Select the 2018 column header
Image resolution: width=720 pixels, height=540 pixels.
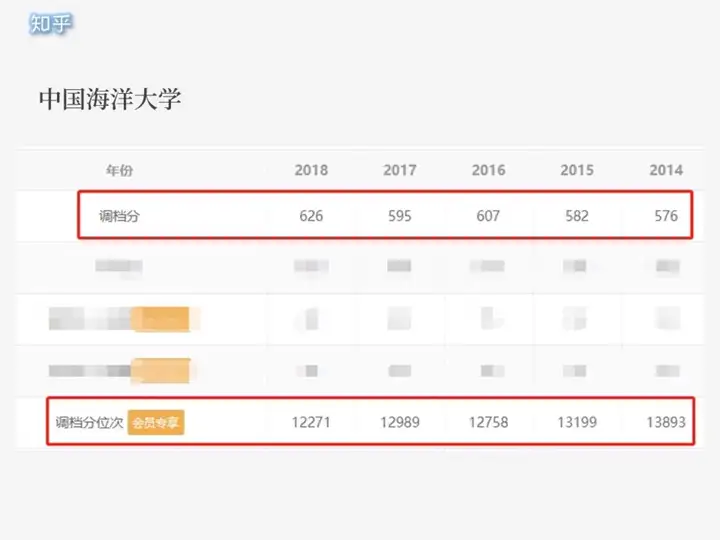pos(311,170)
